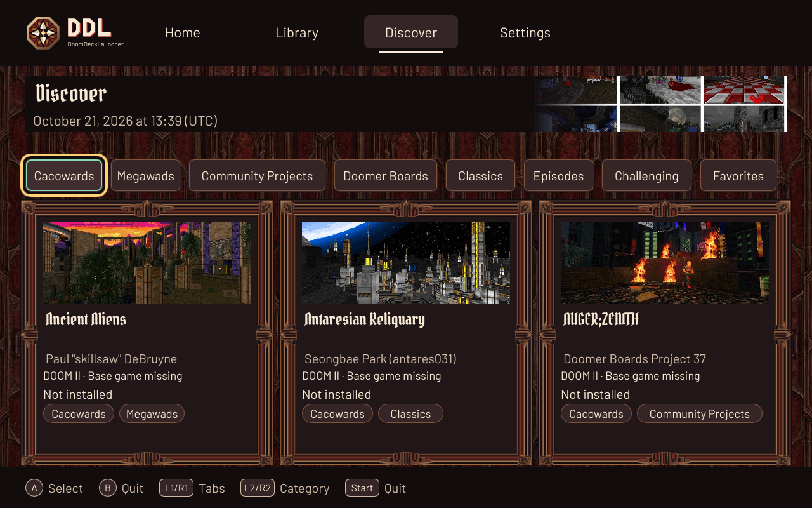The height and width of the screenshot is (508, 812).
Task: Click the Antaresian Reliquary title
Action: click(x=365, y=319)
